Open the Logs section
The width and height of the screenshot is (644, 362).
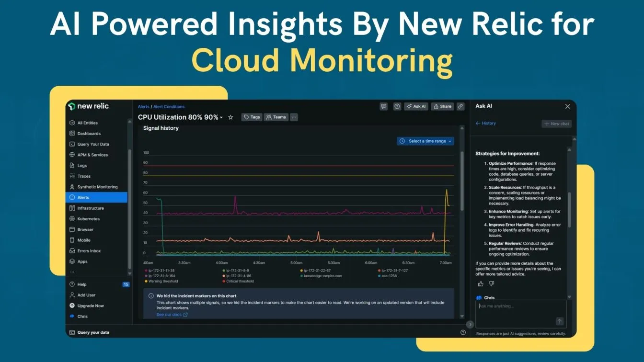pyautogui.click(x=79, y=166)
